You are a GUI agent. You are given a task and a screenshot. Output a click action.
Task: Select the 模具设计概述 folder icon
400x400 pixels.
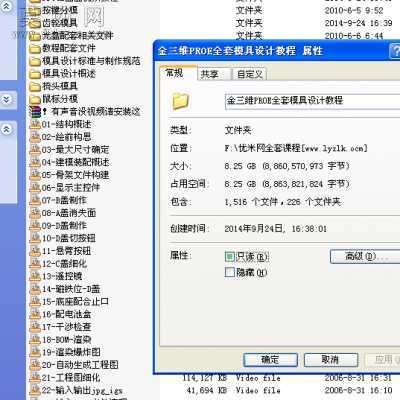(35, 74)
